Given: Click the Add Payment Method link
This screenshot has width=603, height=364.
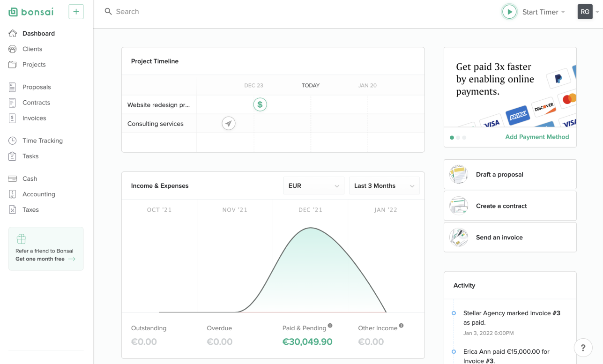Looking at the screenshot, I should pos(537,137).
